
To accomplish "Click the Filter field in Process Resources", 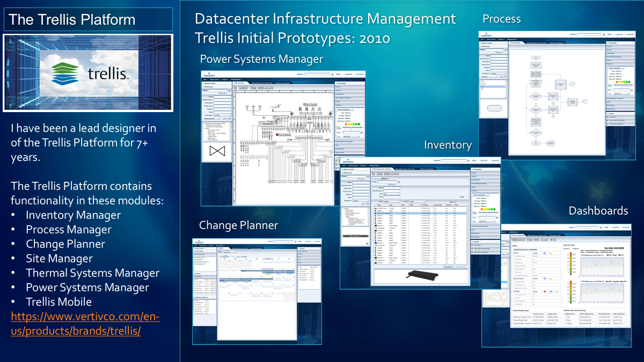I will click(x=494, y=50).
